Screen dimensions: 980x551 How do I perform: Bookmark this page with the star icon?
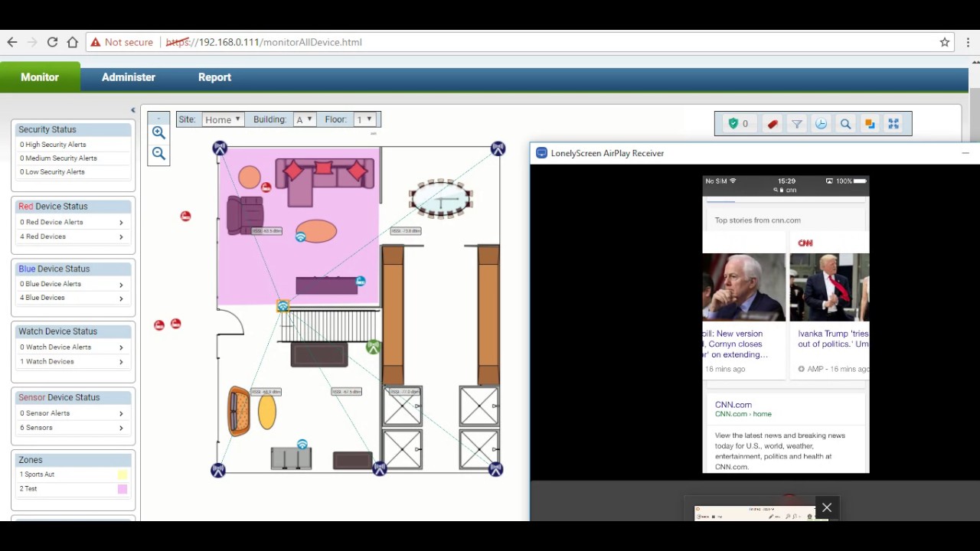coord(945,42)
